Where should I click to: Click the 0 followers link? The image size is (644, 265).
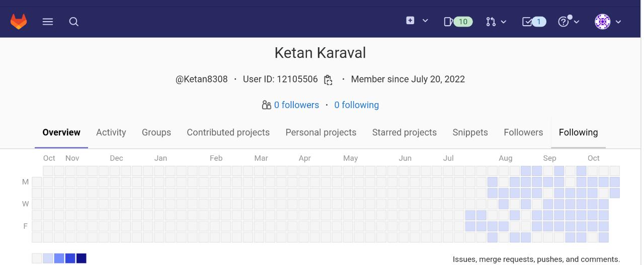297,105
